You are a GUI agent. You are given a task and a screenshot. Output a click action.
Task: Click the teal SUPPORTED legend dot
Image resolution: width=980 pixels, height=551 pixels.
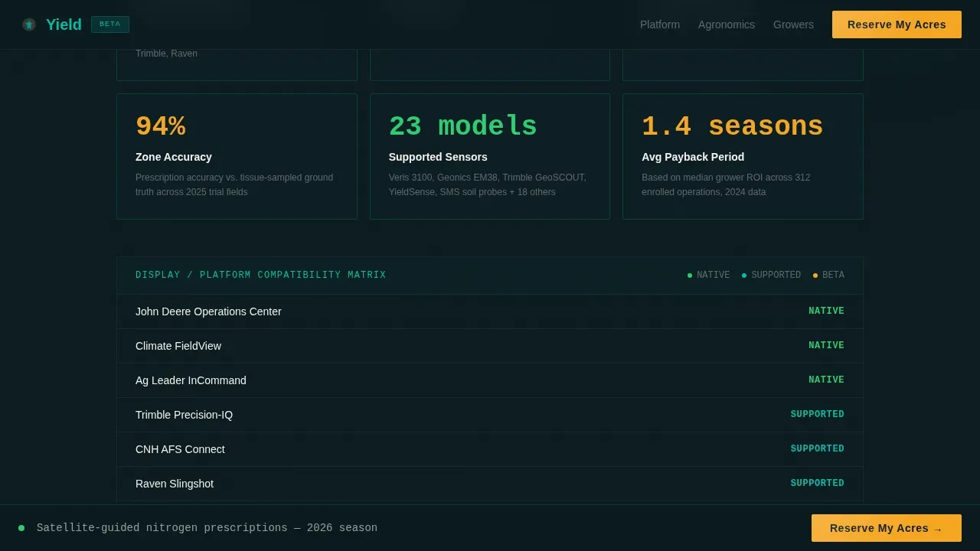744,275
